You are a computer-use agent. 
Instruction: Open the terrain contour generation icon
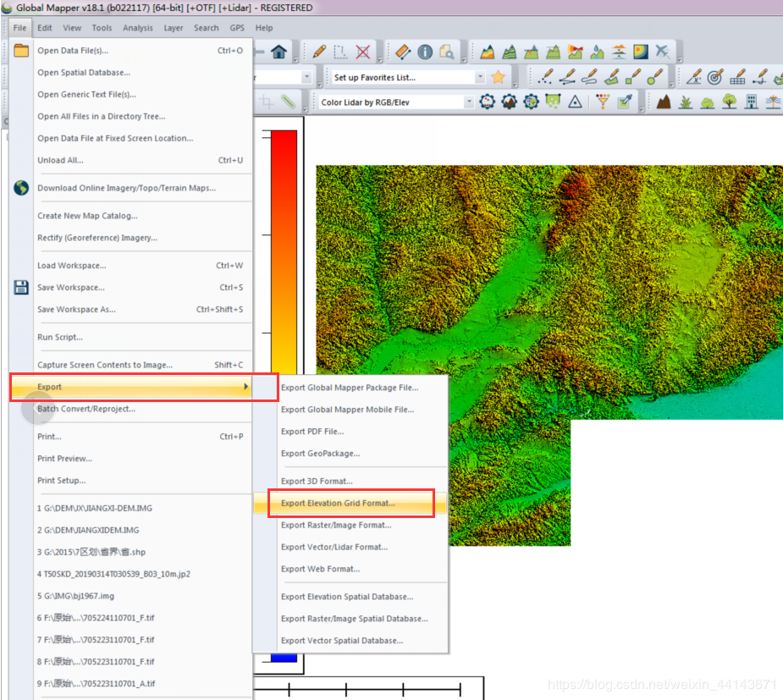click(x=509, y=52)
